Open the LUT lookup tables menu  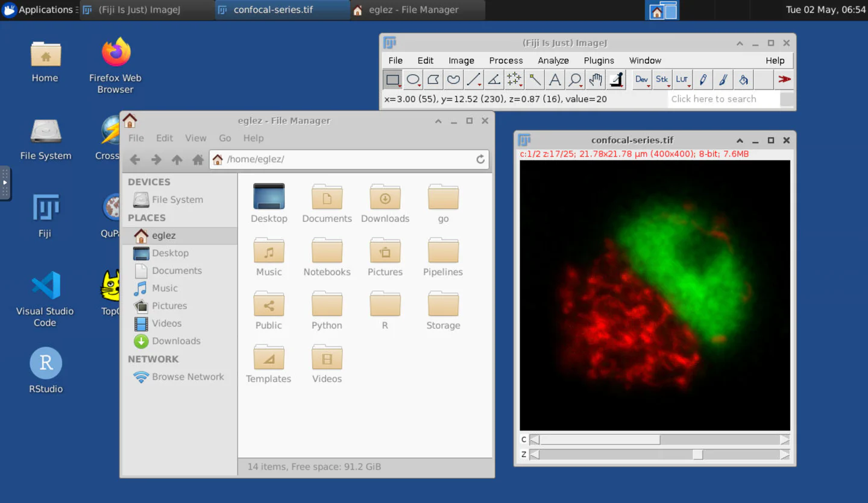682,80
